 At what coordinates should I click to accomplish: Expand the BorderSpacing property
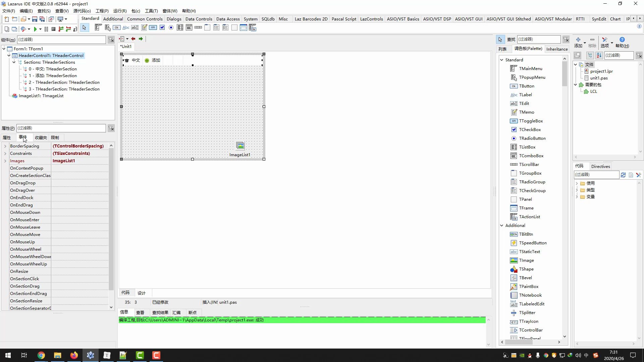pos(5,146)
